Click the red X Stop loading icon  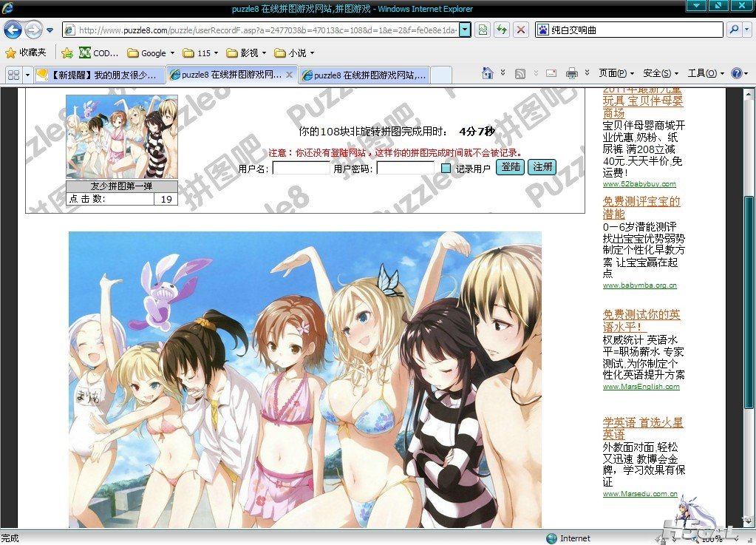tap(521, 30)
